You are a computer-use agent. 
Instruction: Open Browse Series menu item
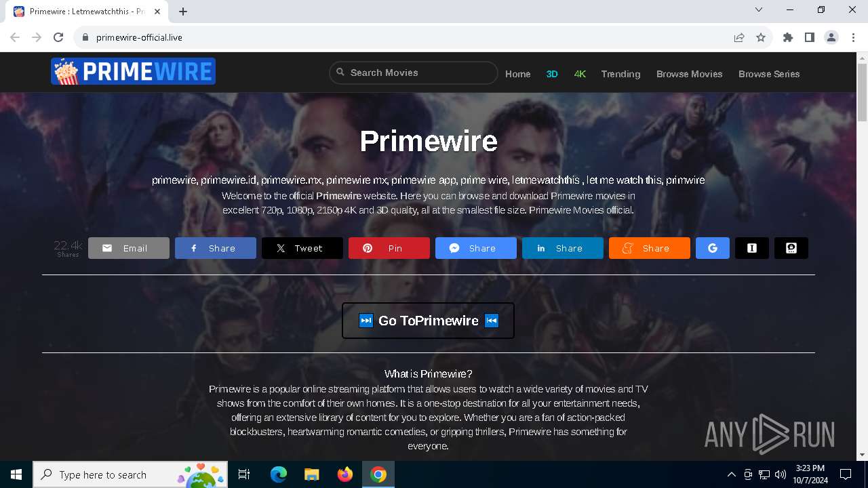point(769,74)
